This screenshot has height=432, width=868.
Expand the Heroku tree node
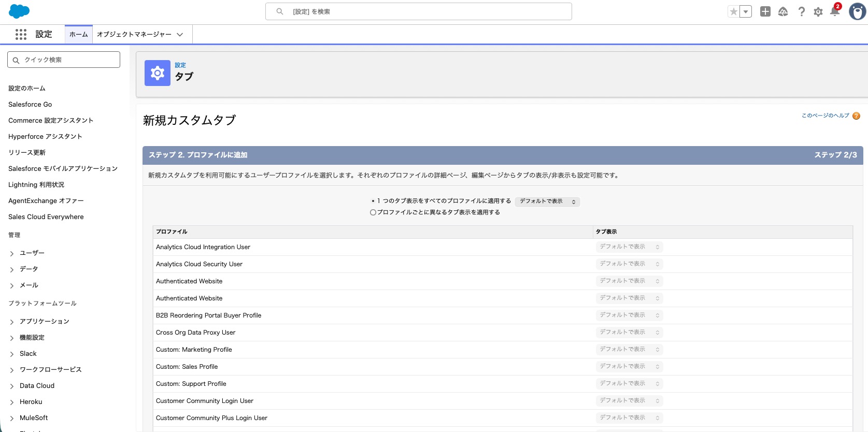(12, 402)
